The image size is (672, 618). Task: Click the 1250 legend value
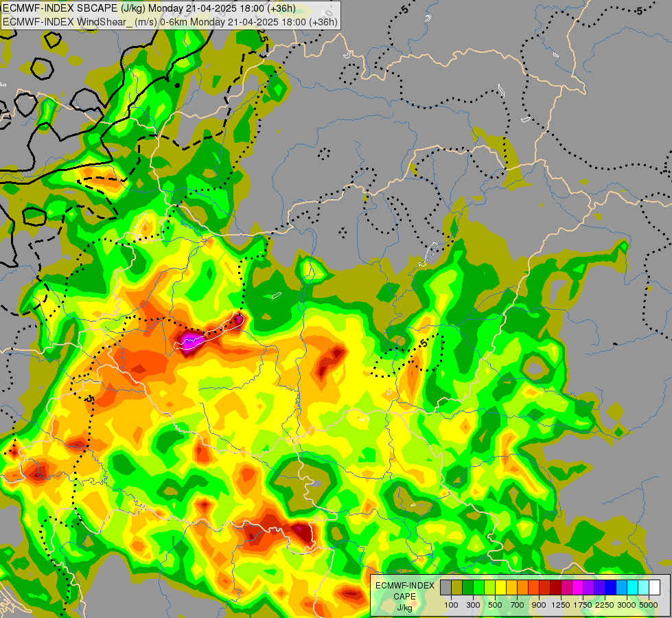[x=561, y=605]
